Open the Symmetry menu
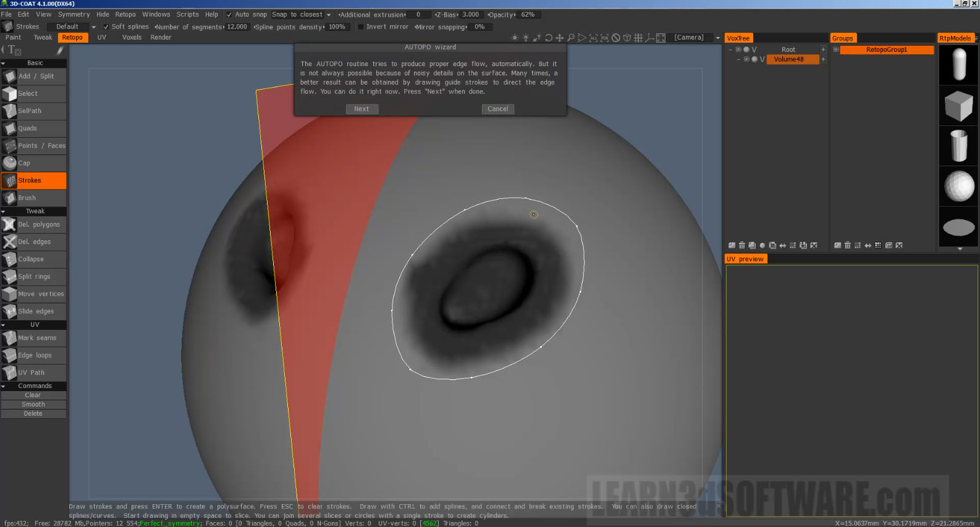Viewport: 980px width, 527px height. pyautogui.click(x=74, y=14)
